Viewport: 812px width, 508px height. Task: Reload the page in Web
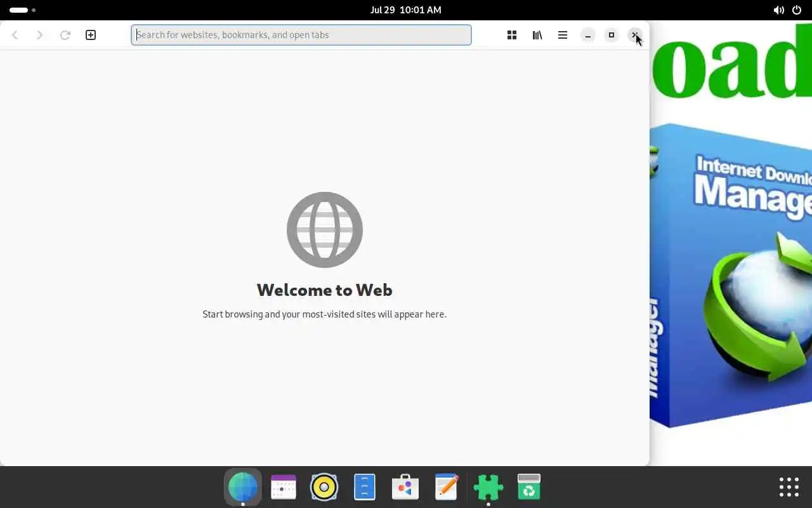click(x=65, y=35)
